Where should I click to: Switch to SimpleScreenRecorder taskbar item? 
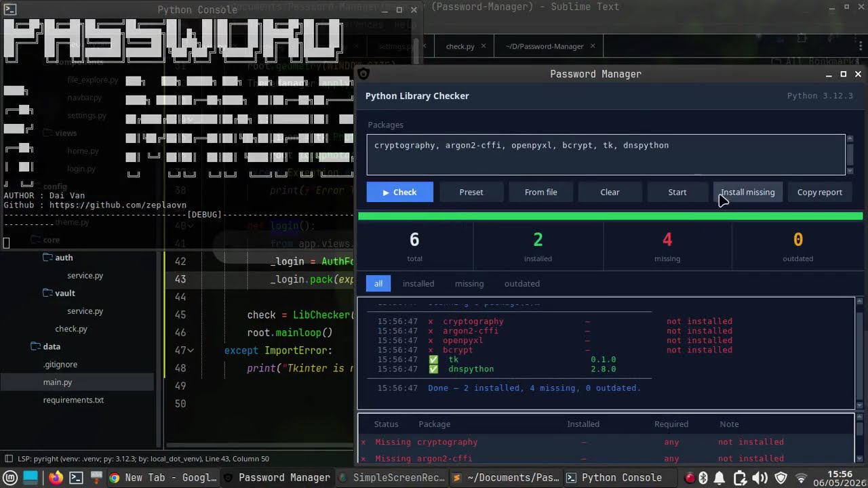pyautogui.click(x=392, y=478)
